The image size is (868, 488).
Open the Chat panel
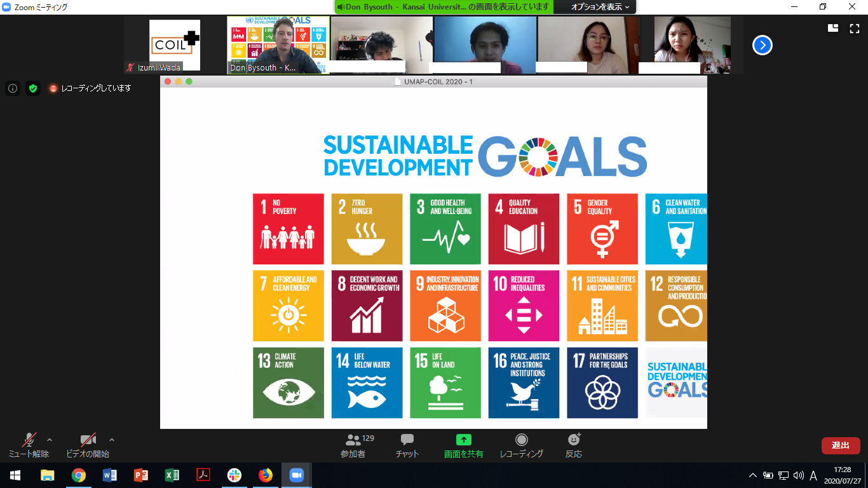pyautogui.click(x=407, y=440)
